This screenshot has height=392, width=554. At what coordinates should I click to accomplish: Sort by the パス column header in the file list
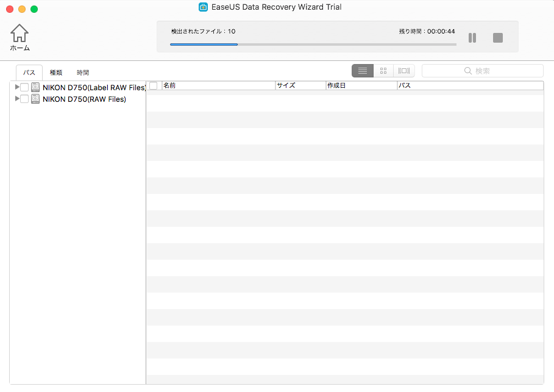[x=471, y=85]
